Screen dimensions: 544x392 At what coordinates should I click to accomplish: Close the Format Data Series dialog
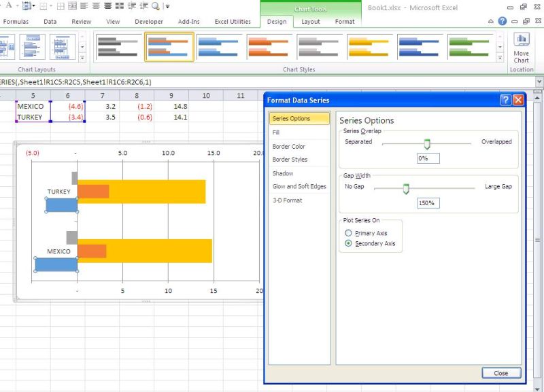tap(501, 372)
